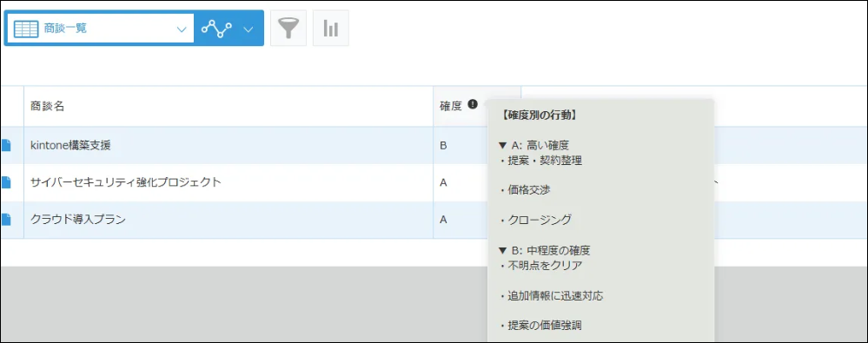Expand the 商談一覧 view dropdown

[181, 30]
